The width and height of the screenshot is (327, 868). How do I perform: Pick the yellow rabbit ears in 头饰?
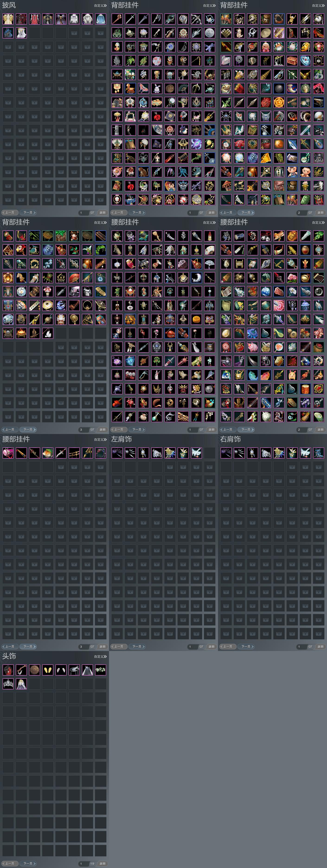pos(48,670)
